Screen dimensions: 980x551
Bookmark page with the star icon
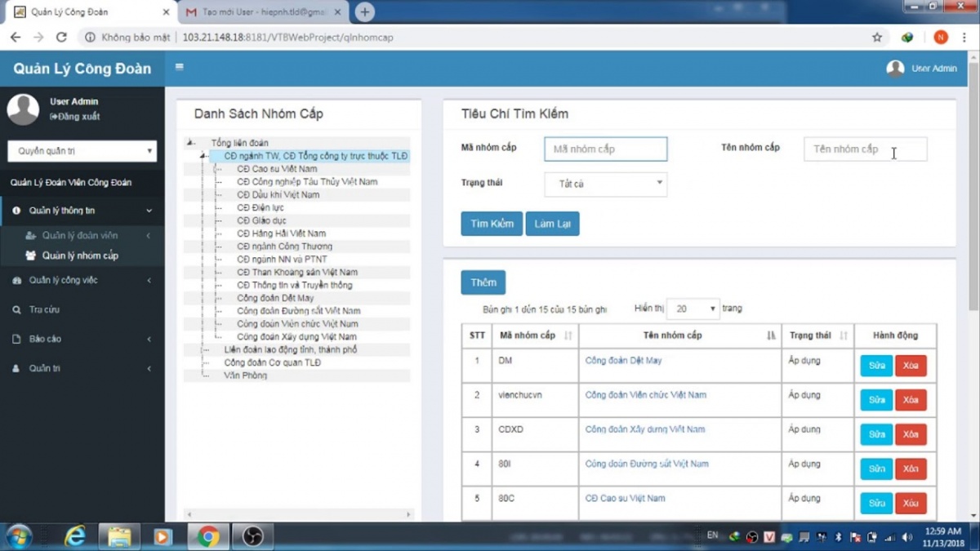[x=877, y=38]
